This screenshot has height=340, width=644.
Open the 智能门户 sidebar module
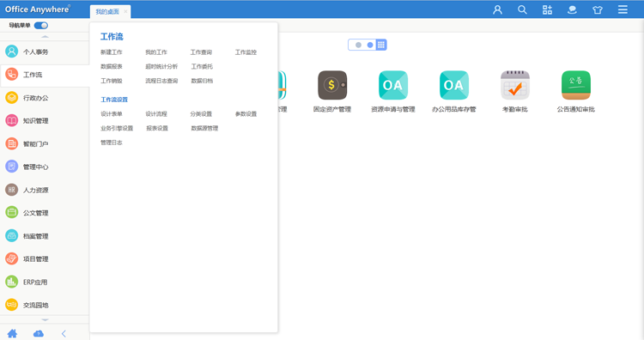[x=45, y=143]
